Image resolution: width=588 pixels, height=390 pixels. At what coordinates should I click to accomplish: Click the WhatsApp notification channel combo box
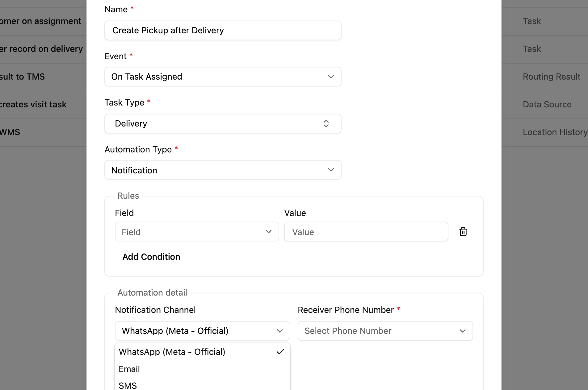[x=203, y=331]
